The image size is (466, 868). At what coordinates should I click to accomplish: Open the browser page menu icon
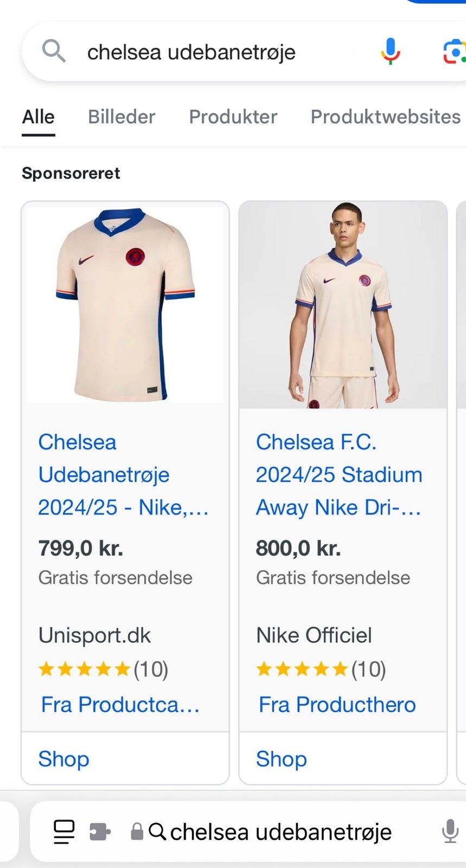[x=63, y=832]
